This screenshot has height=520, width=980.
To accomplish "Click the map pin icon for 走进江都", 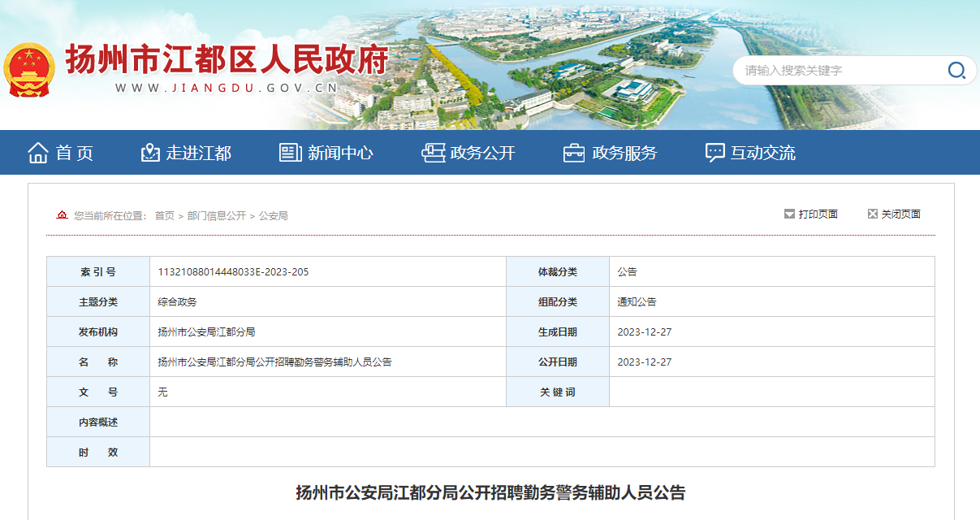I will (149, 153).
